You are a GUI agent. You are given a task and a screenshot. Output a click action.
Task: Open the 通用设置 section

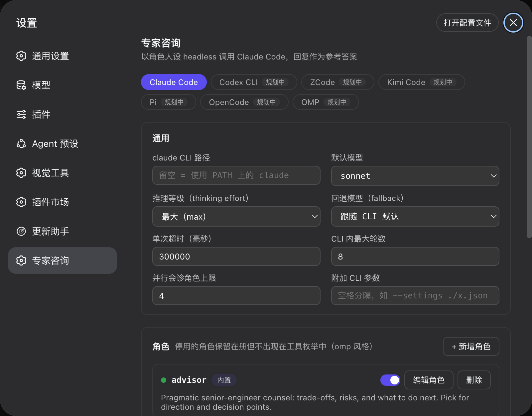coord(63,56)
